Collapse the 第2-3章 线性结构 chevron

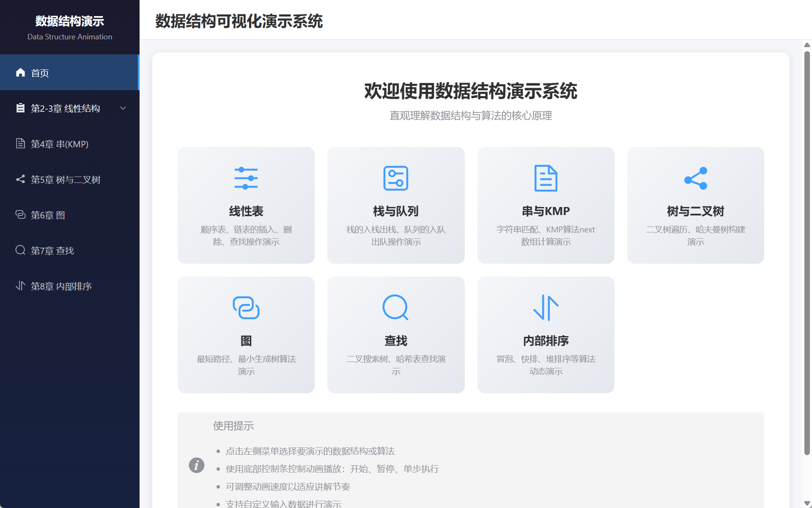tap(123, 108)
